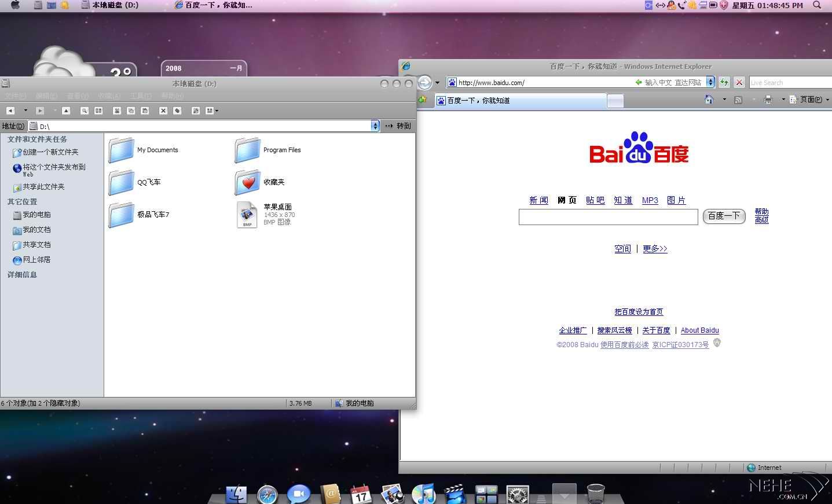Image resolution: width=832 pixels, height=504 pixels.
Task: Collapse the 其它位置 section header
Action: pyautogui.click(x=22, y=202)
